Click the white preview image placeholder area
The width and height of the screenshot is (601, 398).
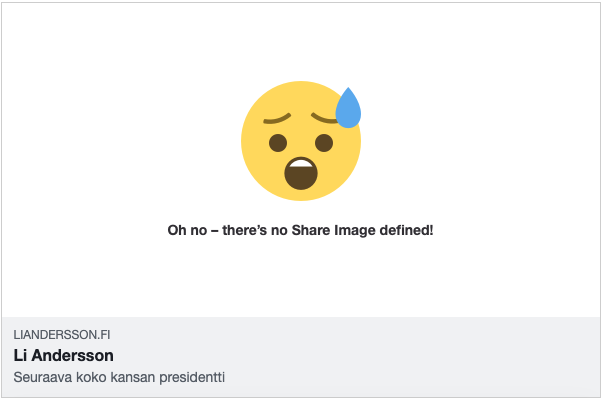click(301, 160)
